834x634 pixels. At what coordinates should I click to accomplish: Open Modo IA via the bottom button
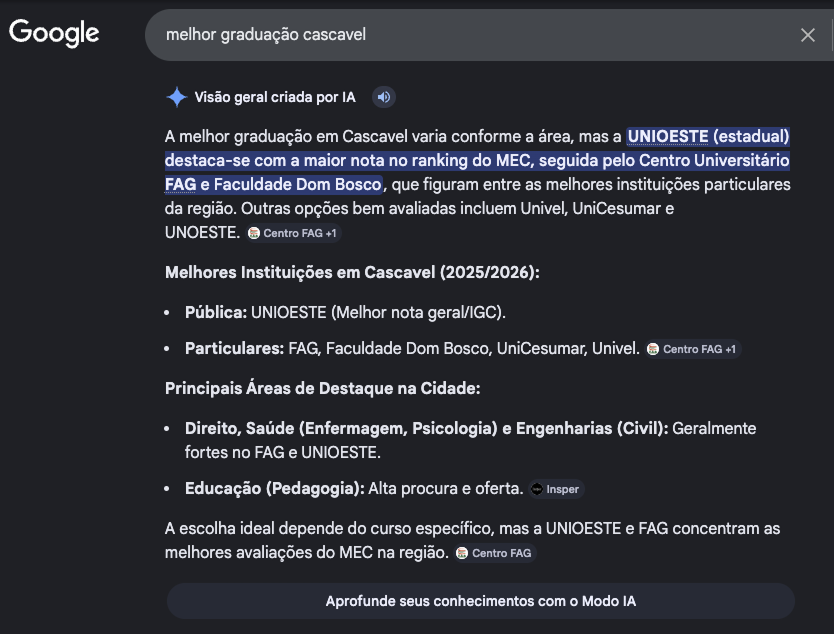pos(480,601)
